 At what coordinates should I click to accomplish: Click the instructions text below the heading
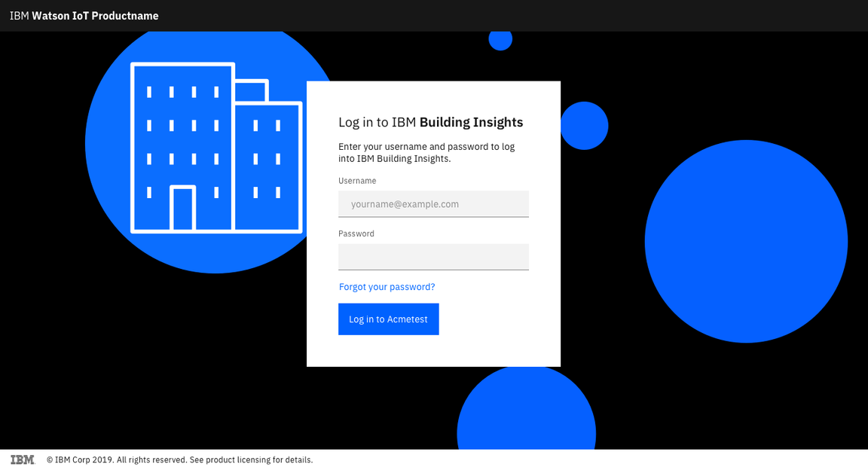point(426,152)
